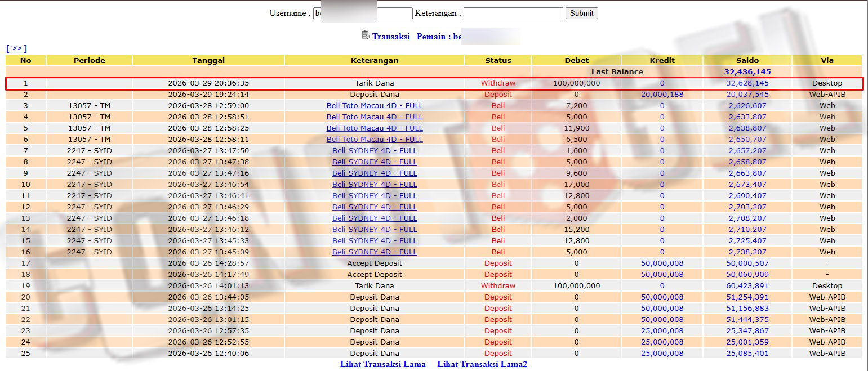Click saldo 20,037,545
Viewport: 868px width, 371px height.
[x=747, y=94]
